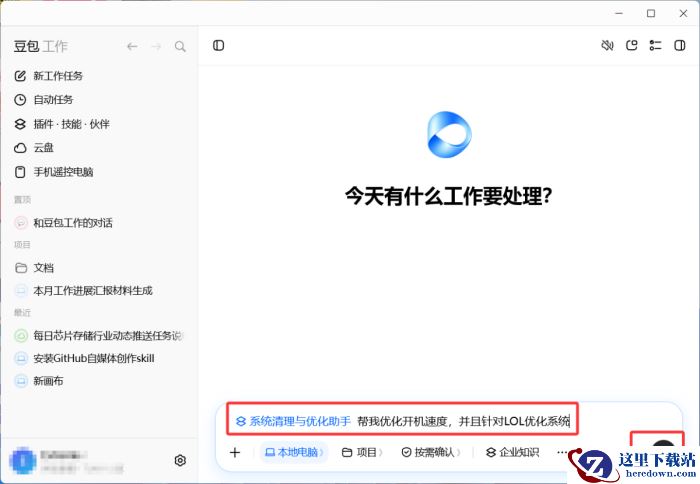The height and width of the screenshot is (484, 700).
Task: Click the search magnifier icon
Action: 180,46
